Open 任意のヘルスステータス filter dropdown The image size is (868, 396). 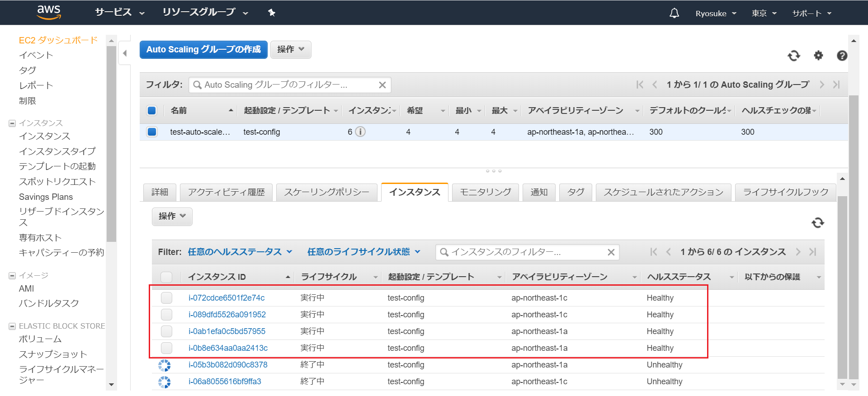pyautogui.click(x=240, y=252)
